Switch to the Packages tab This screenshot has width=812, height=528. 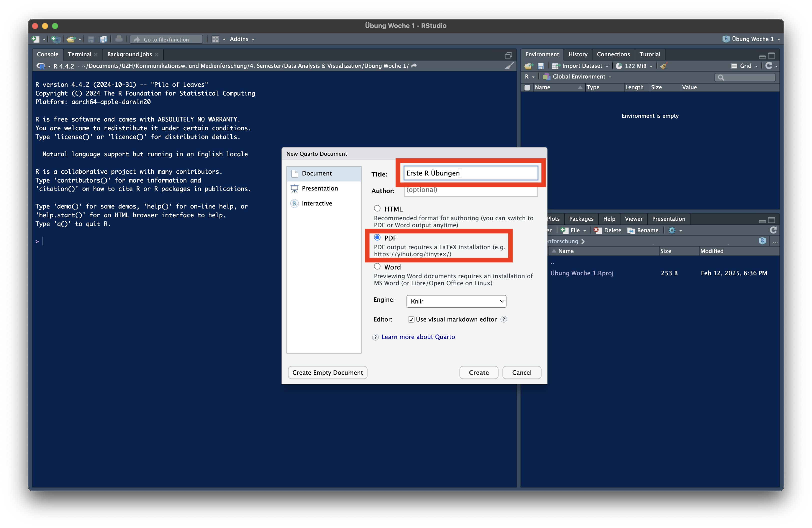pyautogui.click(x=581, y=219)
